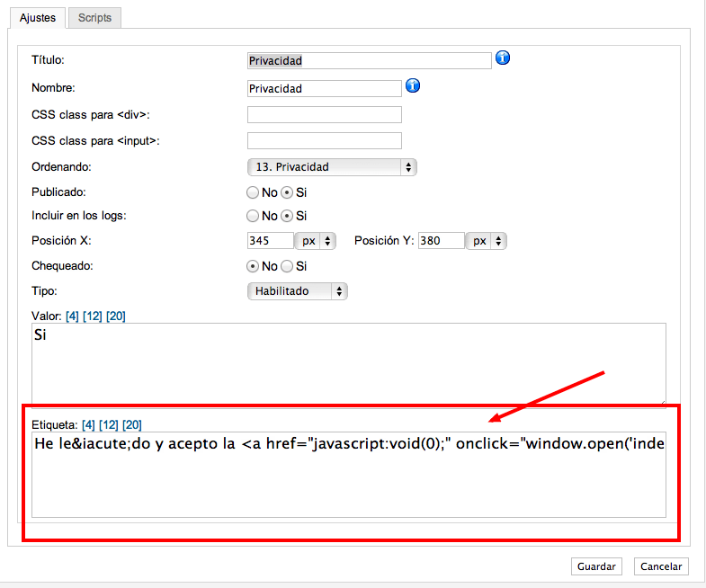Focus the CSS class para <div> field
This screenshot has height=588, width=706.
coord(324,115)
